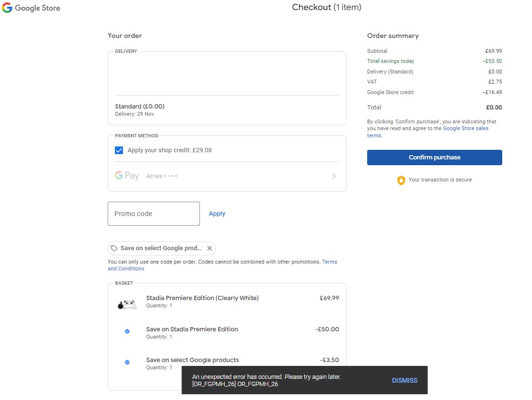The height and width of the screenshot is (400, 532).
Task: Click 'Your order' heading
Action: click(124, 36)
